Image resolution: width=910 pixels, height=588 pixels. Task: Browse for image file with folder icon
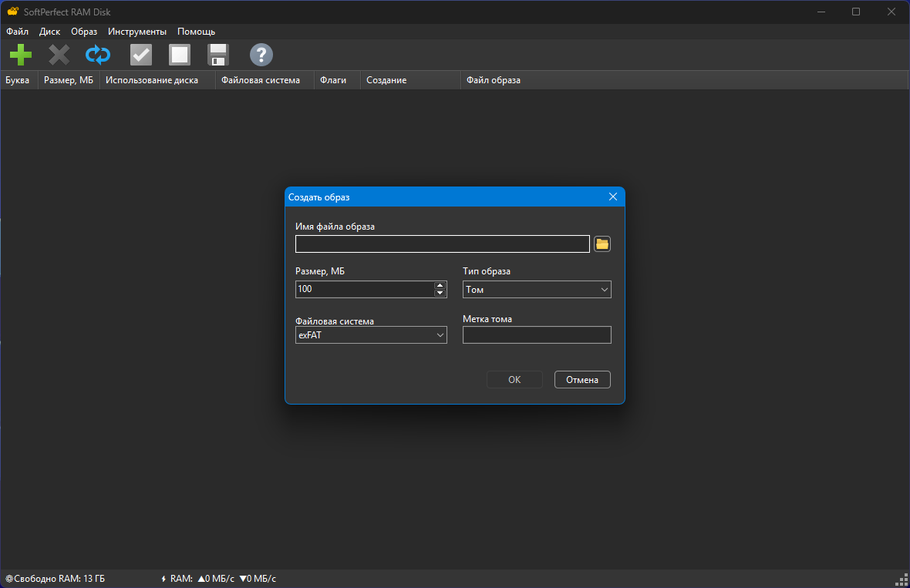(x=602, y=244)
